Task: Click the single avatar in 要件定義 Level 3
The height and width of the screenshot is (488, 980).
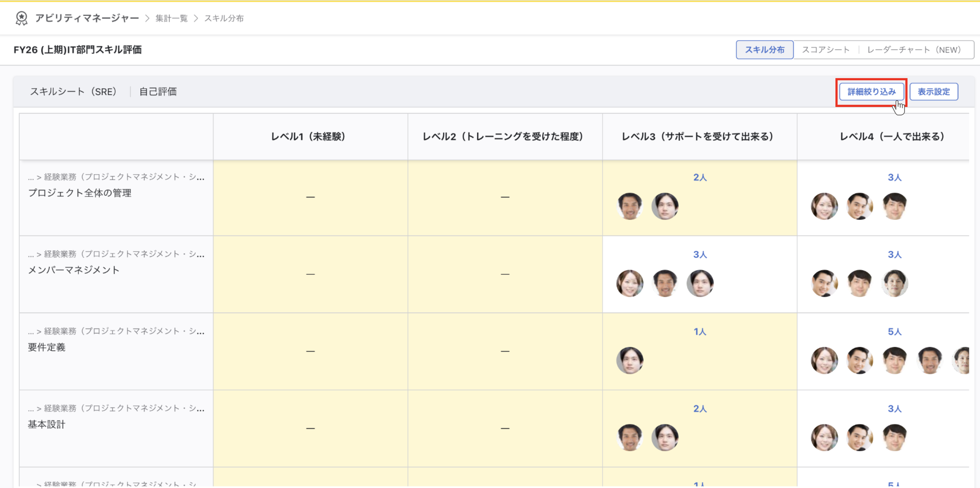Action: click(630, 360)
